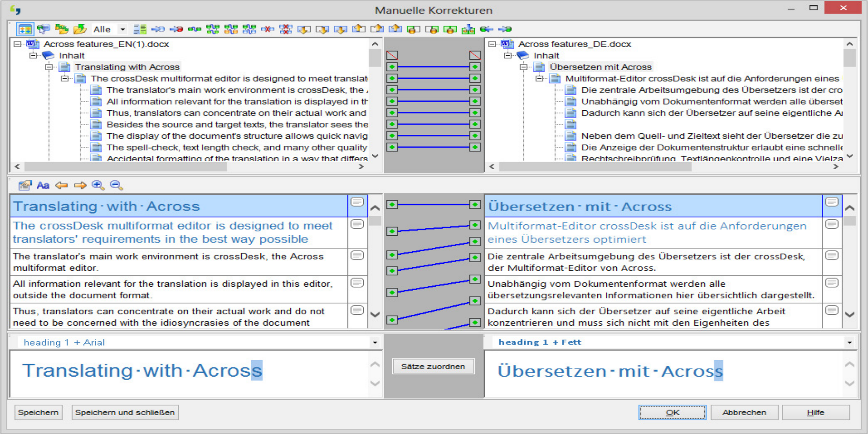Select the red X disconnect icon in the toolbar
Image resolution: width=868 pixels, height=435 pixels.
[x=268, y=29]
